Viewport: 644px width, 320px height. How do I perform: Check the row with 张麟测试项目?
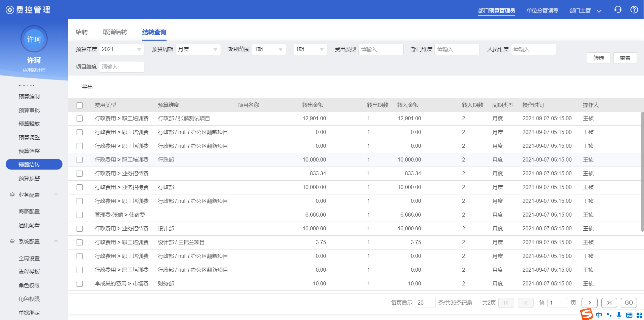[x=80, y=119]
